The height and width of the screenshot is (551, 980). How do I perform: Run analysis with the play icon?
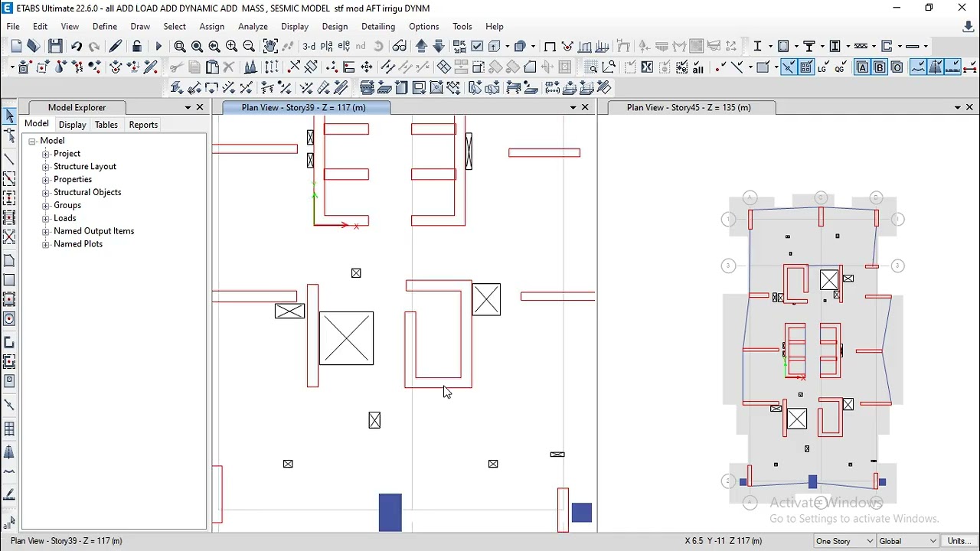[x=158, y=47]
